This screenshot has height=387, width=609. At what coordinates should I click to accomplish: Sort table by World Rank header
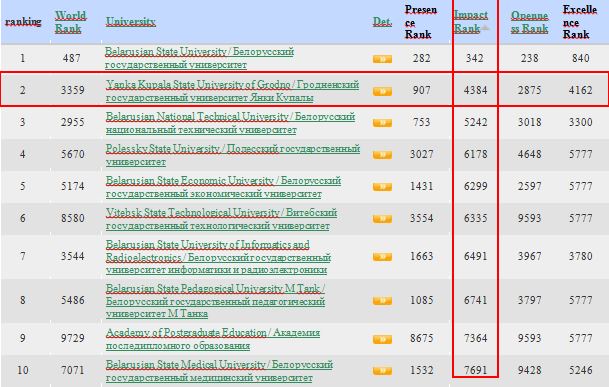point(70,22)
